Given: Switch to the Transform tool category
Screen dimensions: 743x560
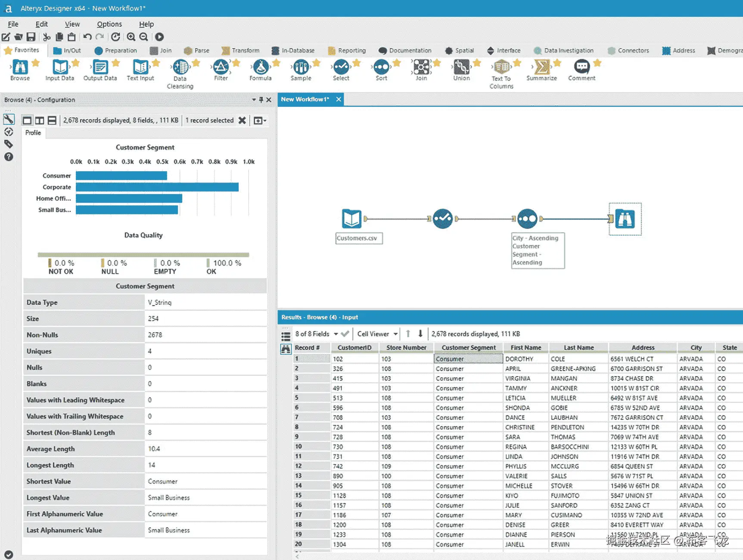Looking at the screenshot, I should coord(240,50).
